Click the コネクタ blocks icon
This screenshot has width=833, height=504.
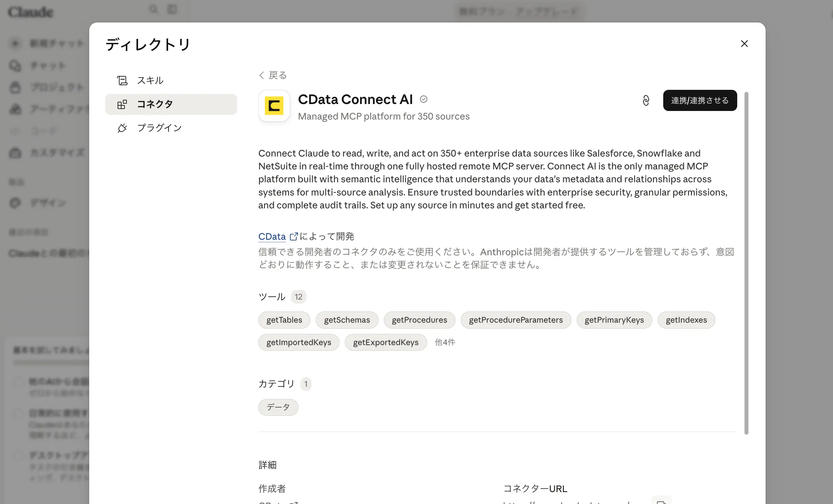[x=122, y=104]
